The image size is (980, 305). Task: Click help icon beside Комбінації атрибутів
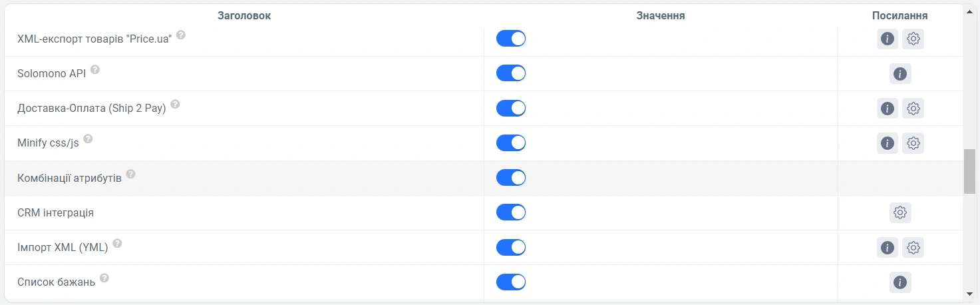click(130, 174)
